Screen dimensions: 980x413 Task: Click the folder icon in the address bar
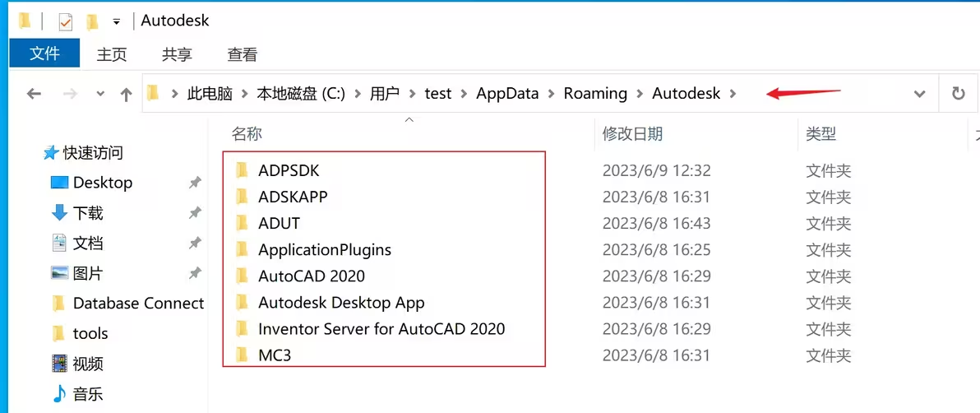coord(153,94)
